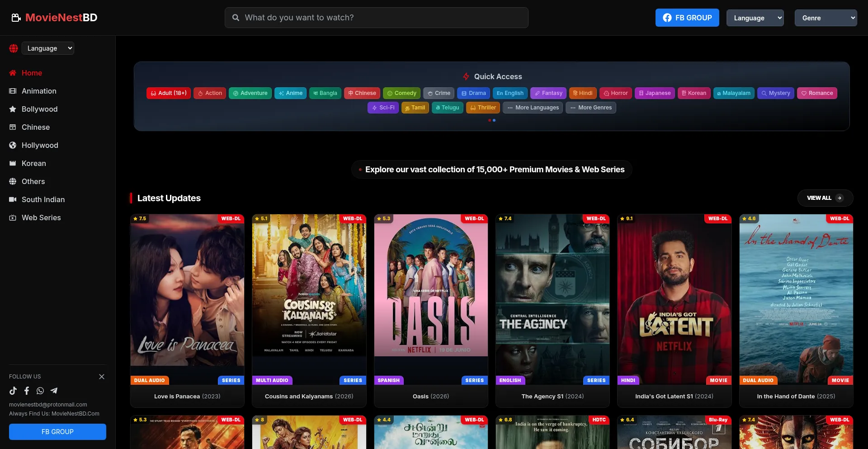Open Facebook social icon in Follow Us

27,391
